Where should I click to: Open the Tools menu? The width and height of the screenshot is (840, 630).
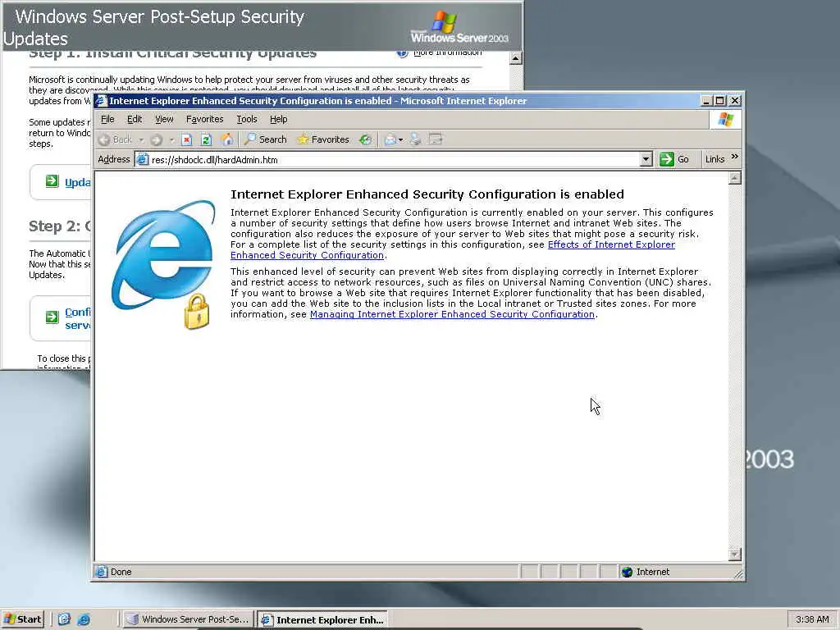pyautogui.click(x=247, y=119)
